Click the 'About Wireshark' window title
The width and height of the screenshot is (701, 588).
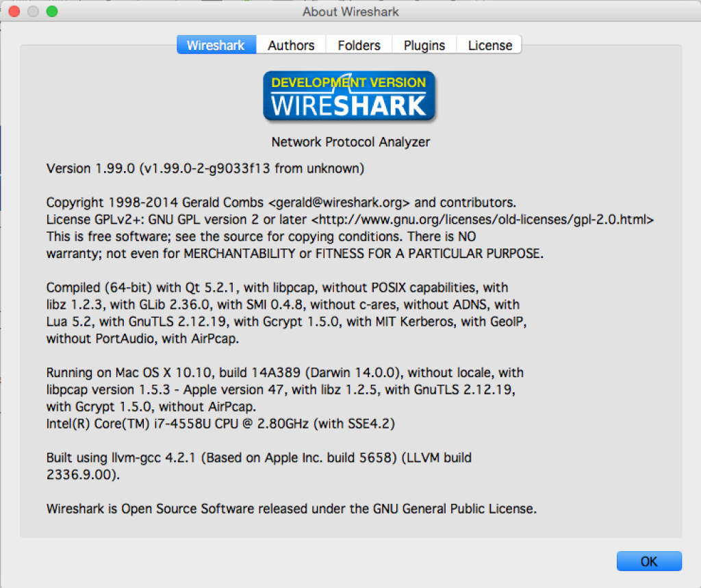point(350,12)
